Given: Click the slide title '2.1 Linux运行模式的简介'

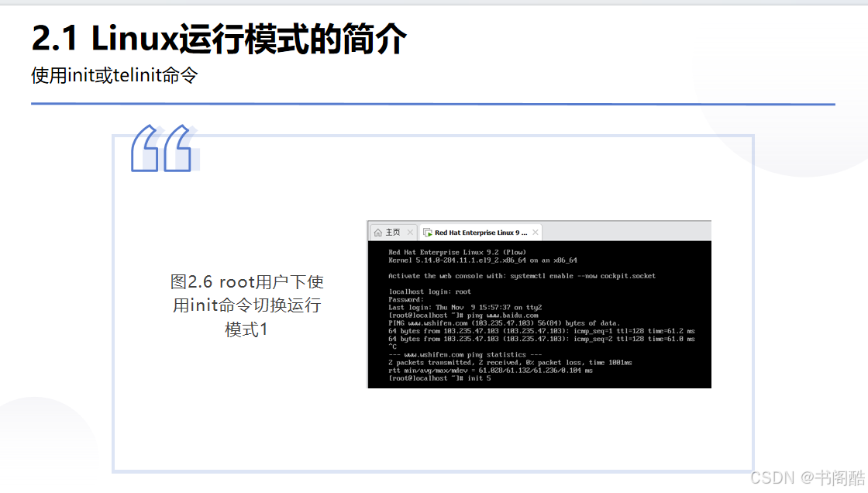Looking at the screenshot, I should 219,39.
